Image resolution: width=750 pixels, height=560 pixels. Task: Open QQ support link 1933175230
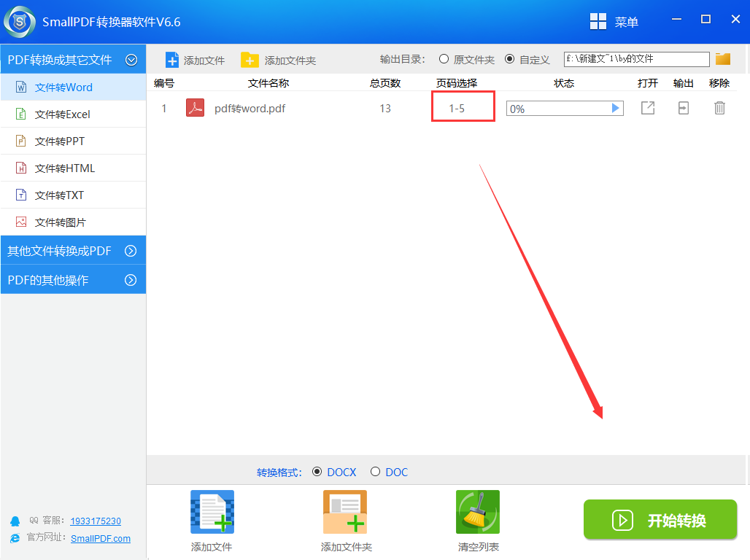tap(96, 521)
